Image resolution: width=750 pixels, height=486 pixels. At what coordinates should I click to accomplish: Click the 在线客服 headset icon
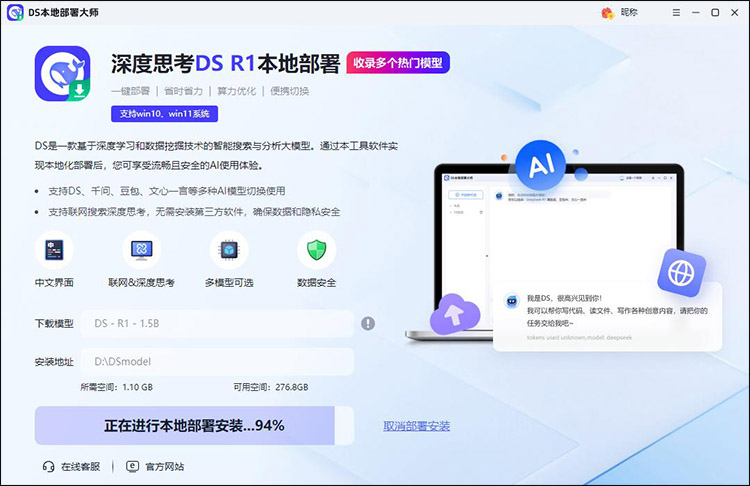point(48,466)
